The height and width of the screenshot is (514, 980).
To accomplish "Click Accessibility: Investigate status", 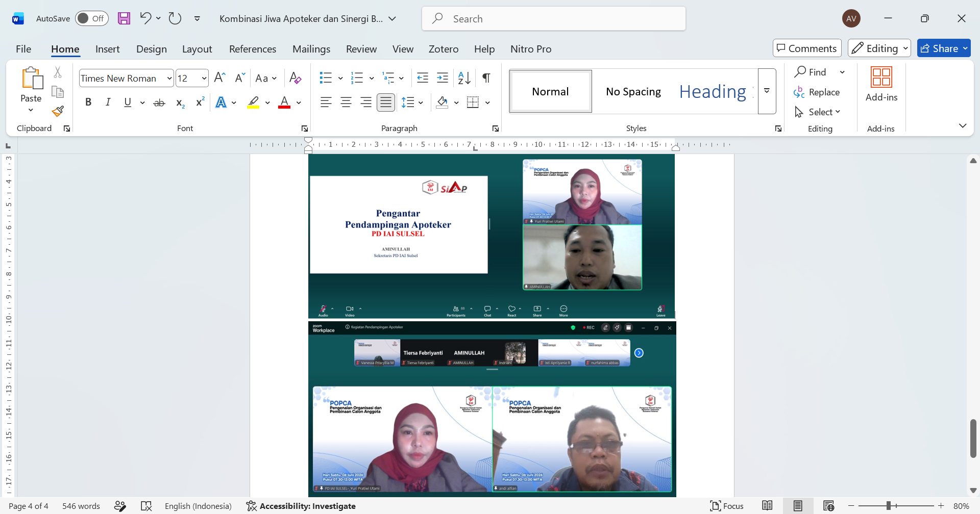I will tap(301, 506).
